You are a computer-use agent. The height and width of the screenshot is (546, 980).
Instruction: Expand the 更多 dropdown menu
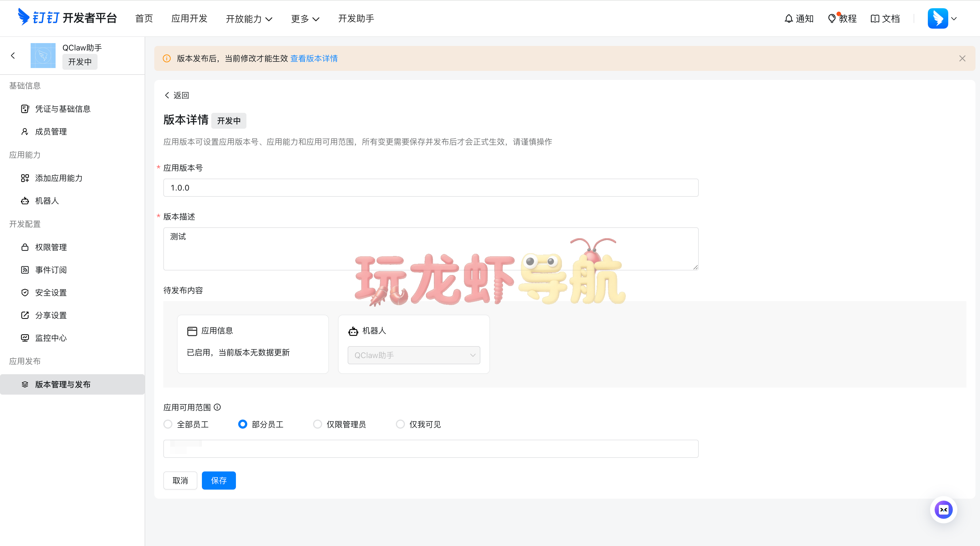(305, 19)
